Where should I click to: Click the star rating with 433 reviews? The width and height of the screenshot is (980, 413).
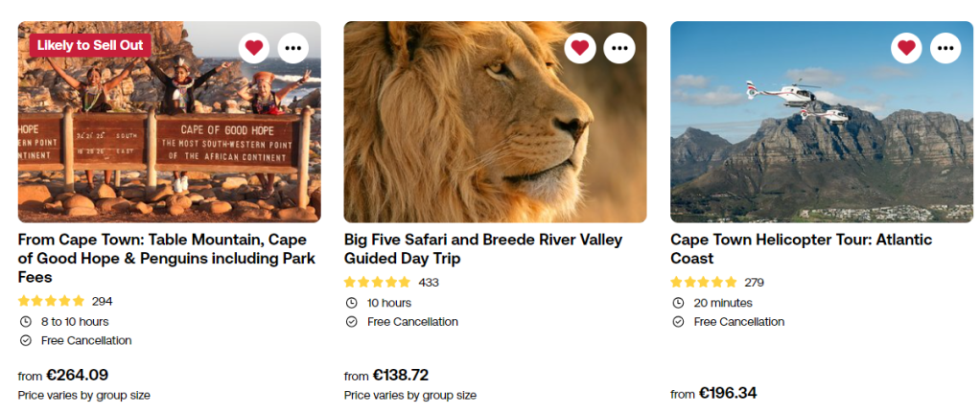[x=378, y=283]
